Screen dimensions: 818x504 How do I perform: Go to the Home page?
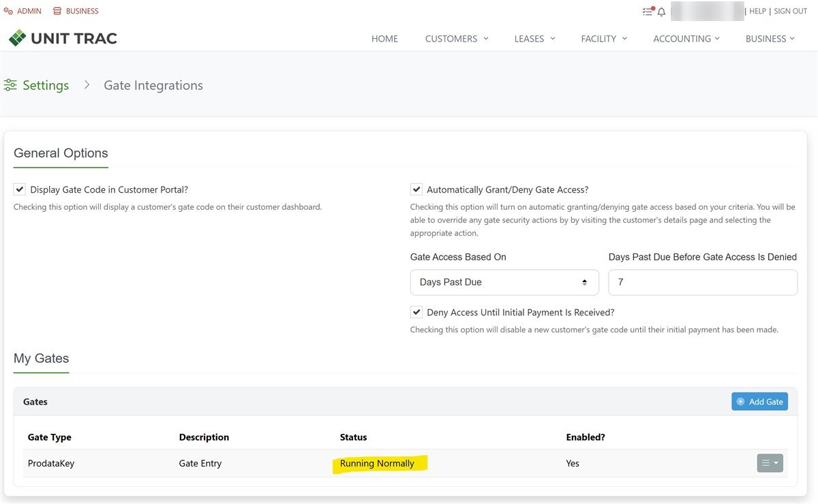[384, 39]
